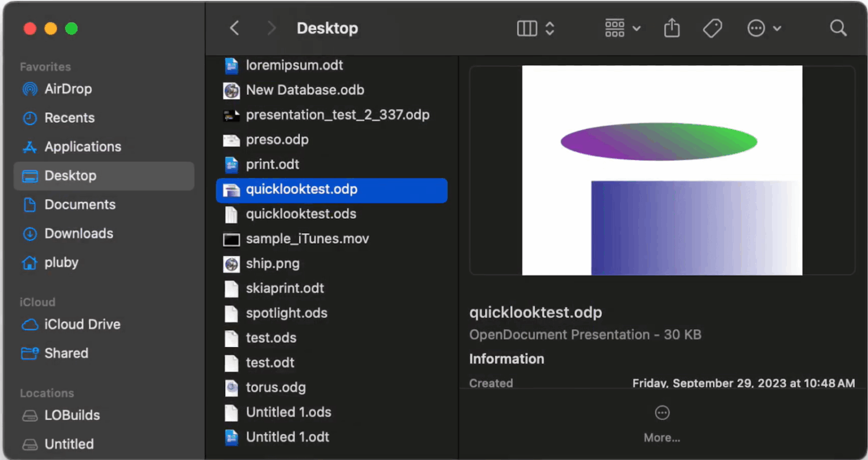Select the New Database.odb file

[304, 91]
